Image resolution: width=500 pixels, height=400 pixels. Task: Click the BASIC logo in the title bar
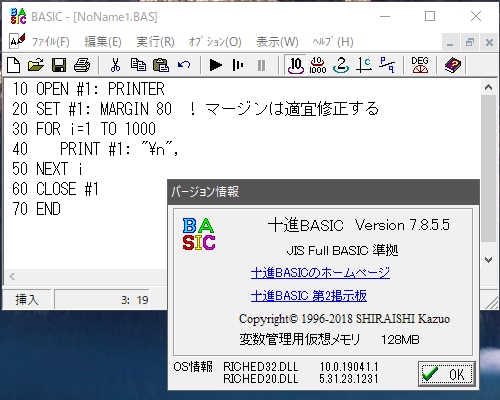18,16
